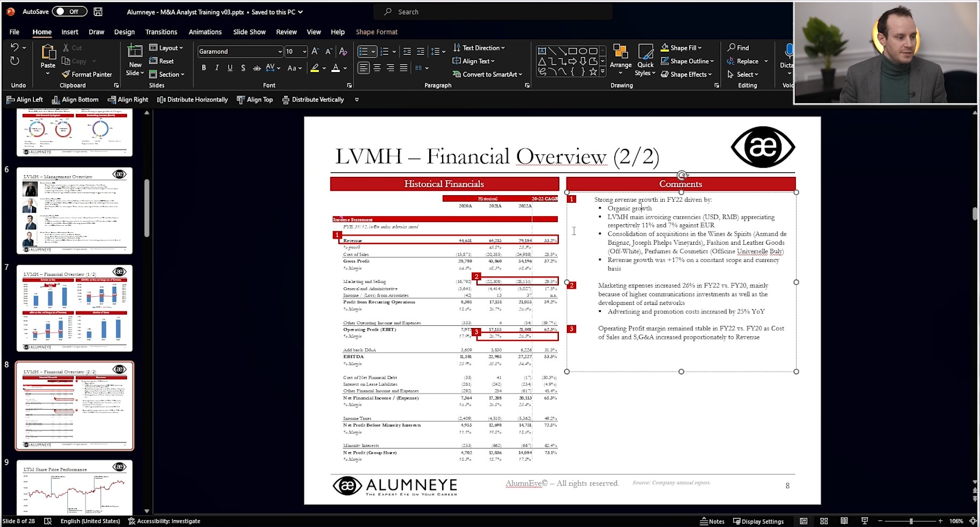The image size is (980, 527).
Task: Open the Transitions ribbon tab
Action: pos(161,32)
